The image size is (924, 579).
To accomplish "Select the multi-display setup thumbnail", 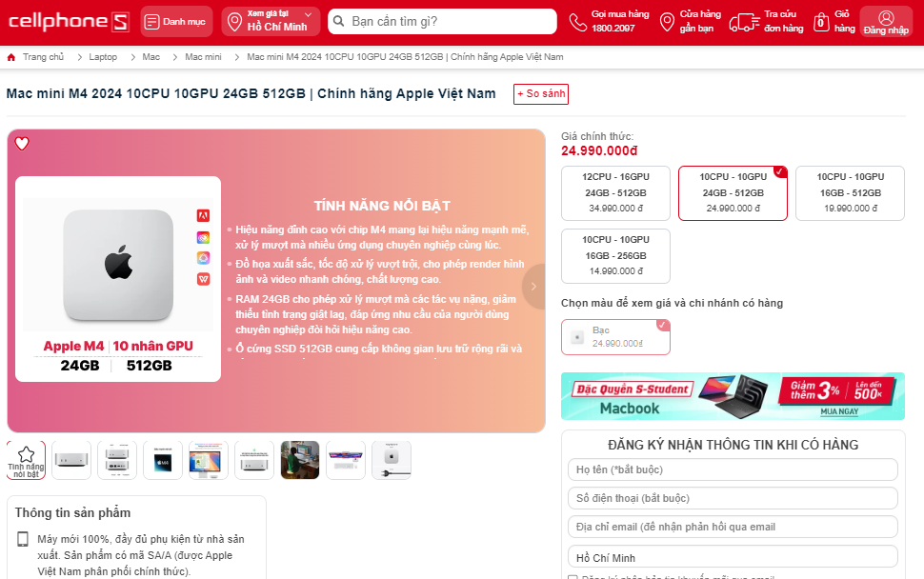I will (x=346, y=460).
